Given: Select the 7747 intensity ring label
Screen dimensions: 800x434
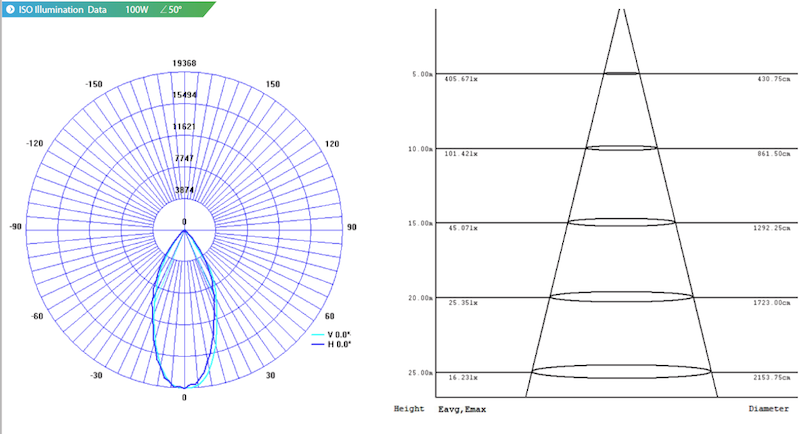Looking at the screenshot, I should [184, 158].
